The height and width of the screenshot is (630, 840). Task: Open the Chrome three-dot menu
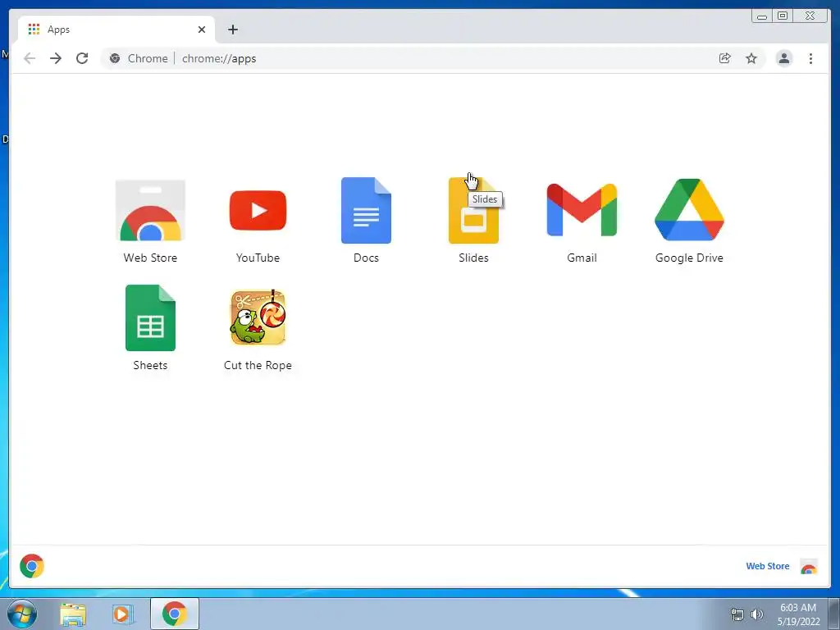tap(811, 58)
